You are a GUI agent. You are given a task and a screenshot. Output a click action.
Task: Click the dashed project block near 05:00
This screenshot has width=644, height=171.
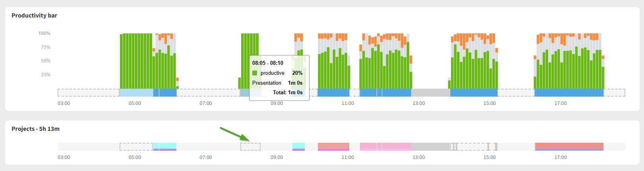click(x=136, y=147)
